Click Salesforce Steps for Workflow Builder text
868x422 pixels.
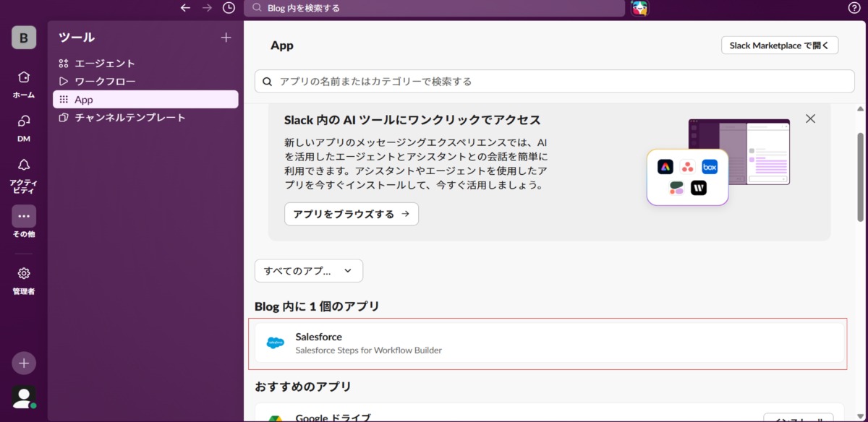(369, 350)
